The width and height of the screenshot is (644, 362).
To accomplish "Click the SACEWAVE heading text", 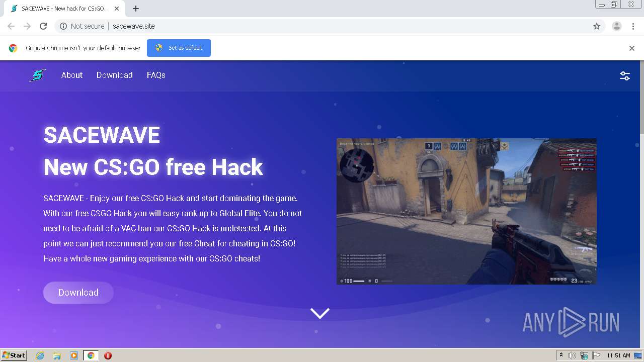I will pos(102,135).
